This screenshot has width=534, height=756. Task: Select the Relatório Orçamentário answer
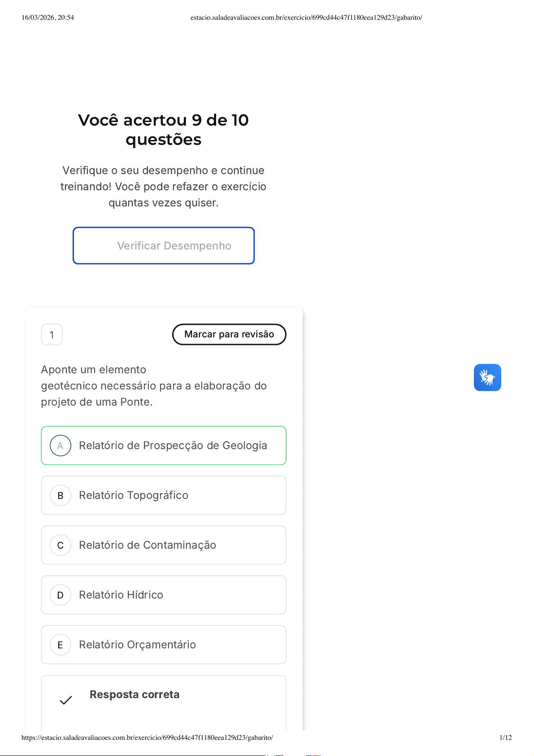coord(137,645)
